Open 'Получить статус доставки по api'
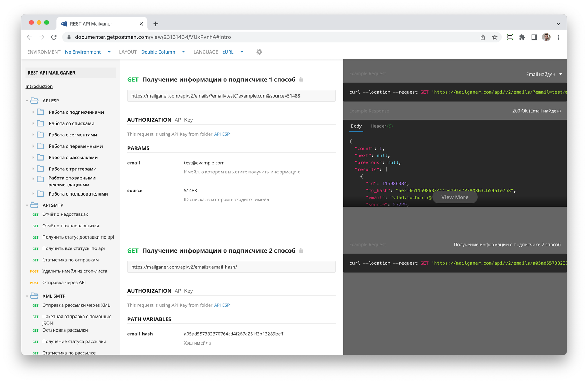Image resolution: width=588 pixels, height=383 pixels. (78, 237)
